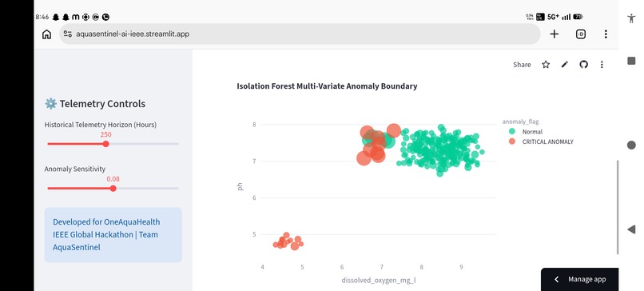Tap the accessibility shortcut icon
Viewport: 644px width, 291px height.
tap(631, 18)
